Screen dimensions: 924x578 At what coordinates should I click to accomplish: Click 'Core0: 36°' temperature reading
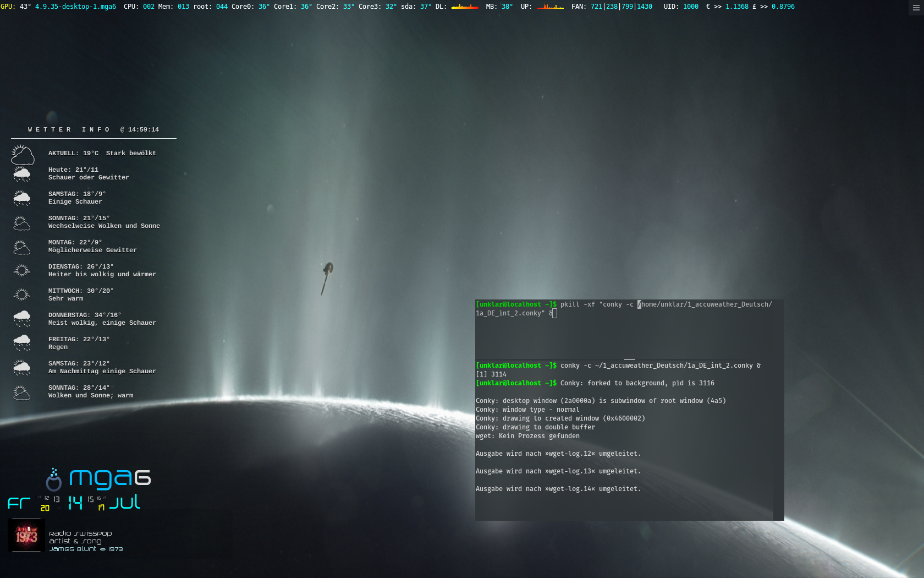point(251,7)
